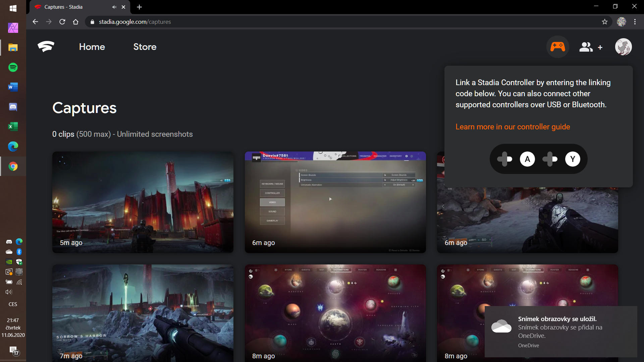Open the Sorrow's Harbor capture from 7m ago

click(143, 313)
